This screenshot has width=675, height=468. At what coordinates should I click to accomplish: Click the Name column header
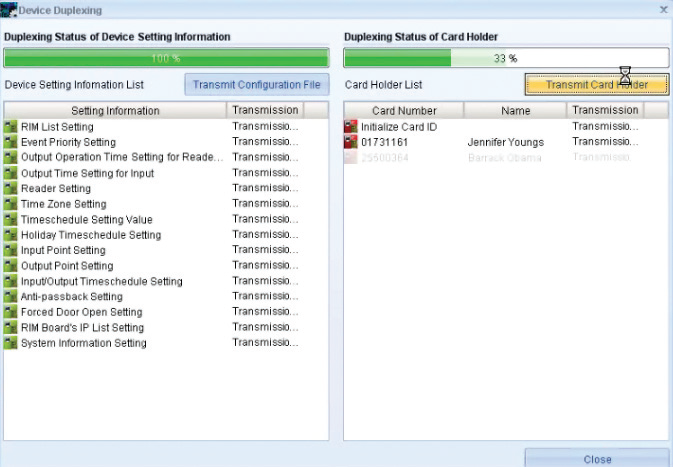tap(515, 111)
